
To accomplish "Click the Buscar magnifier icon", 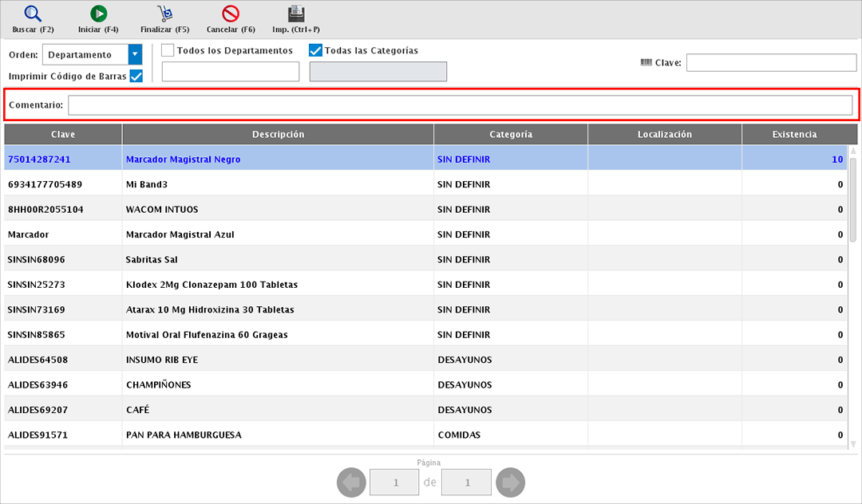I will click(33, 14).
